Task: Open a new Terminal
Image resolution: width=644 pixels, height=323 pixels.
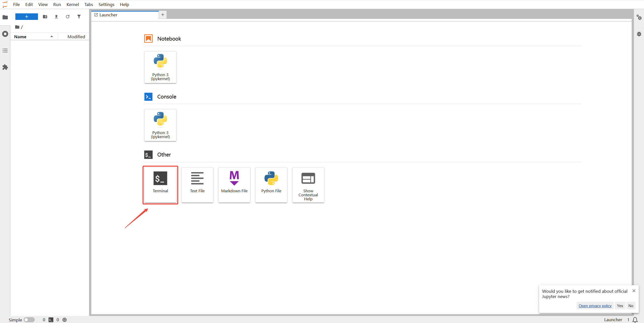Action: click(160, 185)
